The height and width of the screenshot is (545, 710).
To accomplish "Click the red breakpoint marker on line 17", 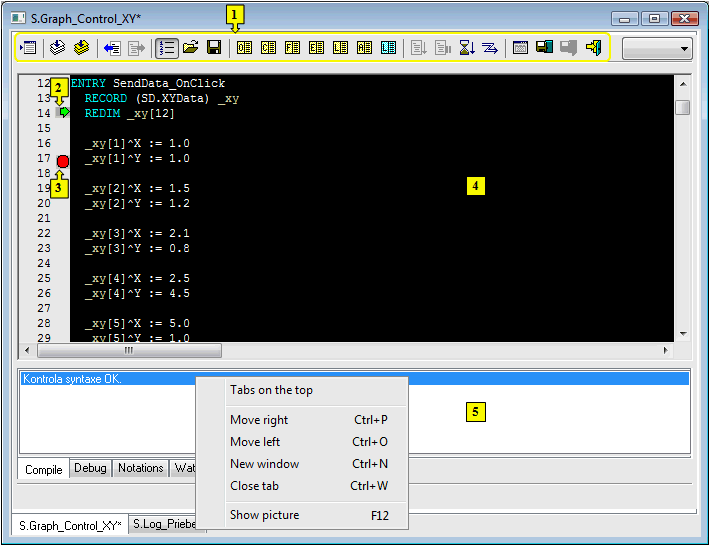I will point(63,161).
